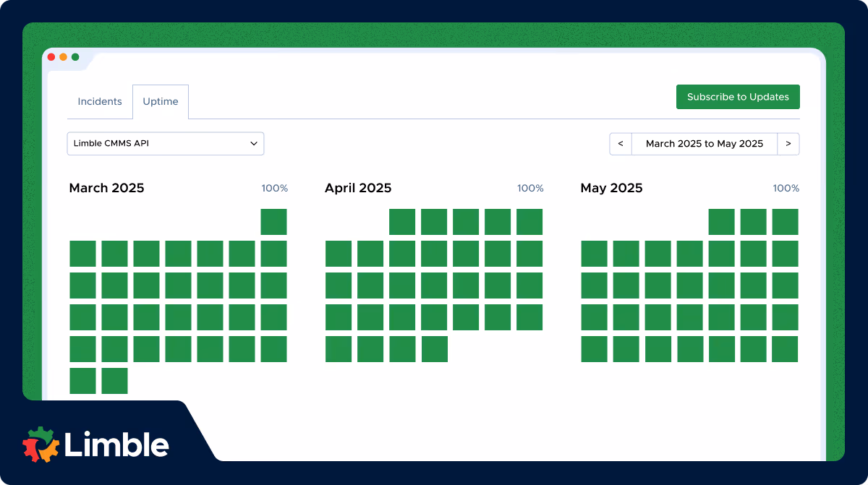Open the Limble CMMS API dropdown
This screenshot has width=868, height=485.
coord(166,144)
